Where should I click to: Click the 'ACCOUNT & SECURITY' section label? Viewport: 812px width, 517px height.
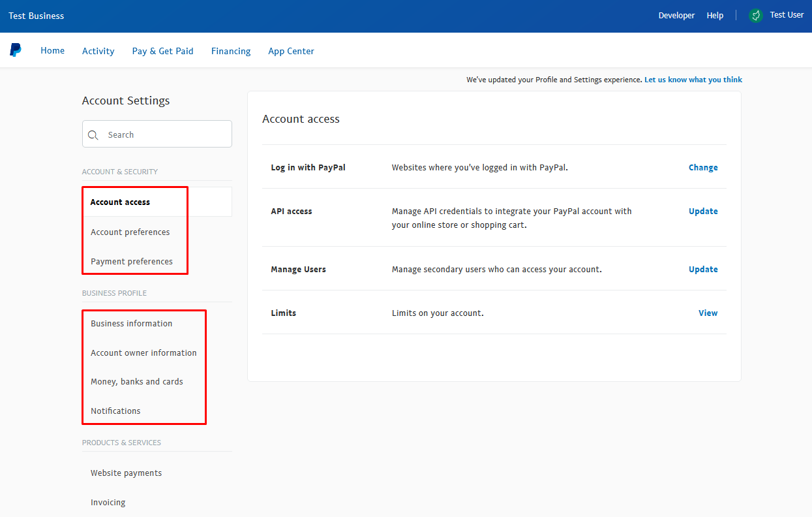[120, 172]
